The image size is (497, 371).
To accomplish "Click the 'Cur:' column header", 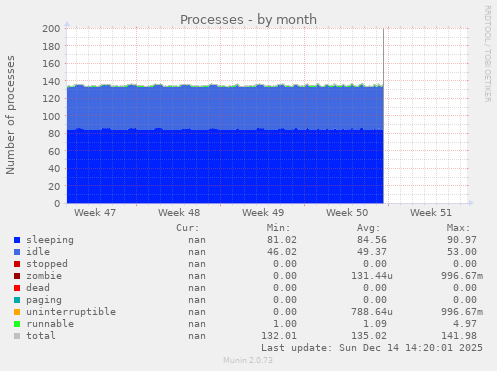I will 188,228.
